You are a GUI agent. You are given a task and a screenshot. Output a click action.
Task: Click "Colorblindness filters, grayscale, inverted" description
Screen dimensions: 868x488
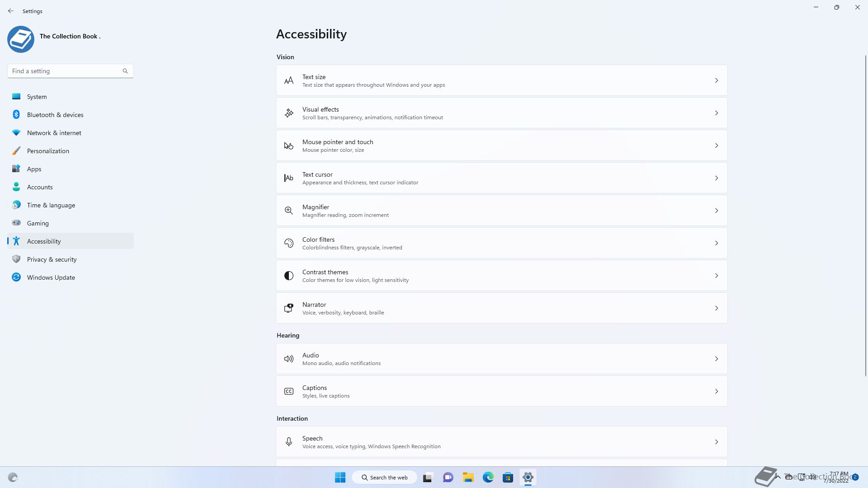point(352,248)
